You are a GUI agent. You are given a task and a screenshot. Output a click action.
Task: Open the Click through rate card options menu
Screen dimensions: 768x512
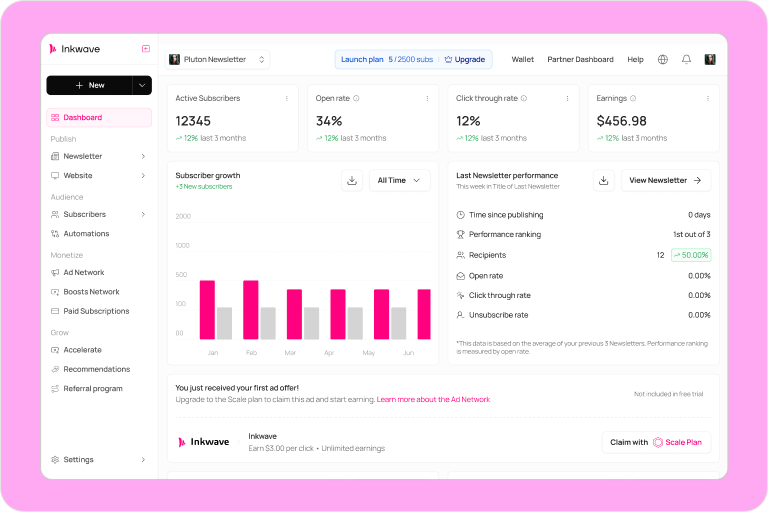tap(567, 98)
